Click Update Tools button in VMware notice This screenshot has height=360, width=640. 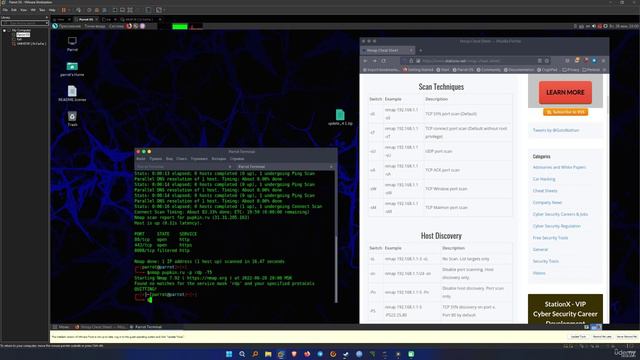click(578, 337)
